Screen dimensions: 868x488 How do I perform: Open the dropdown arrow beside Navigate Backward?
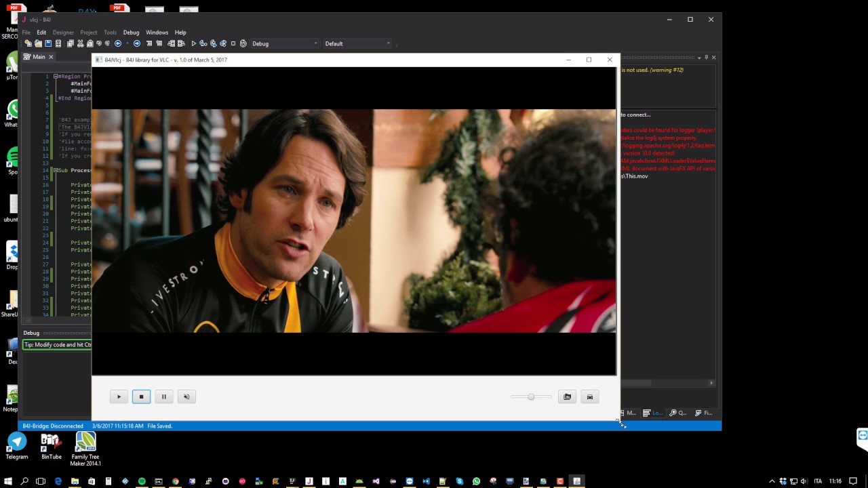127,43
